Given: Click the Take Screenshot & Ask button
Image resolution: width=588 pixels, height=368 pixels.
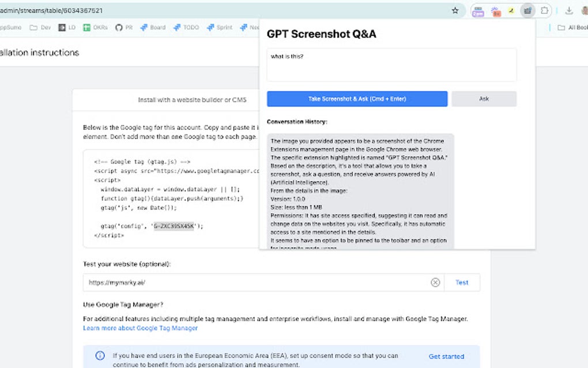Looking at the screenshot, I should (x=357, y=99).
